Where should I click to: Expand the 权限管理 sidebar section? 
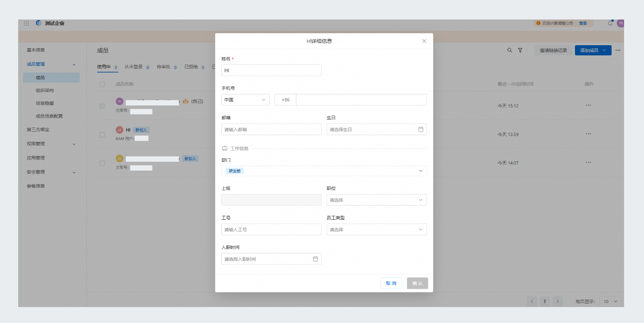74,144
